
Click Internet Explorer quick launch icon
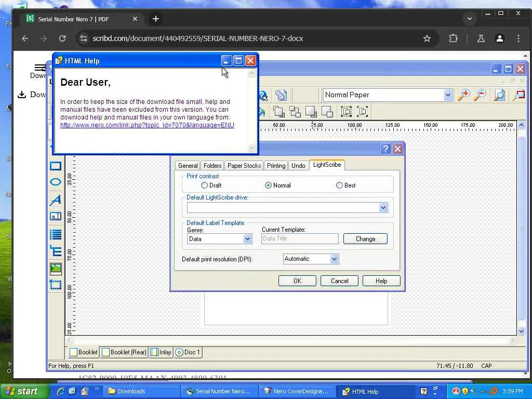click(x=61, y=391)
